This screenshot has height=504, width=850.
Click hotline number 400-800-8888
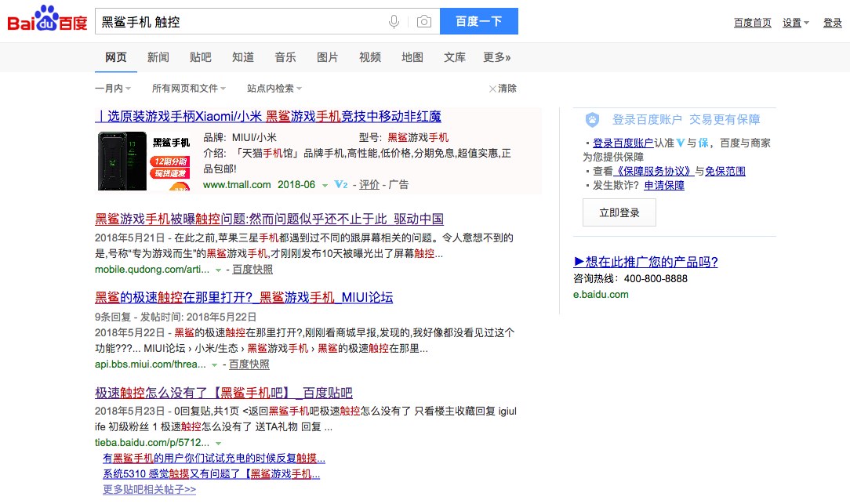point(656,279)
